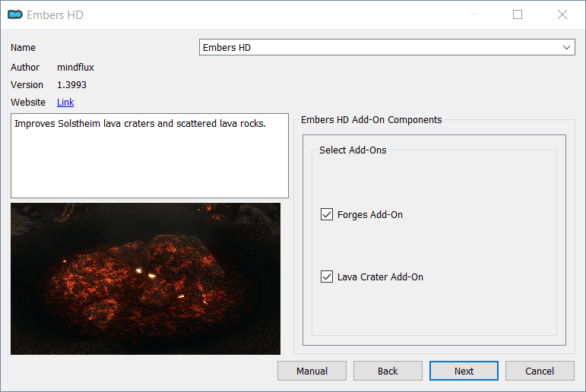
Task: Click the version number 1.3993
Action: pos(71,85)
